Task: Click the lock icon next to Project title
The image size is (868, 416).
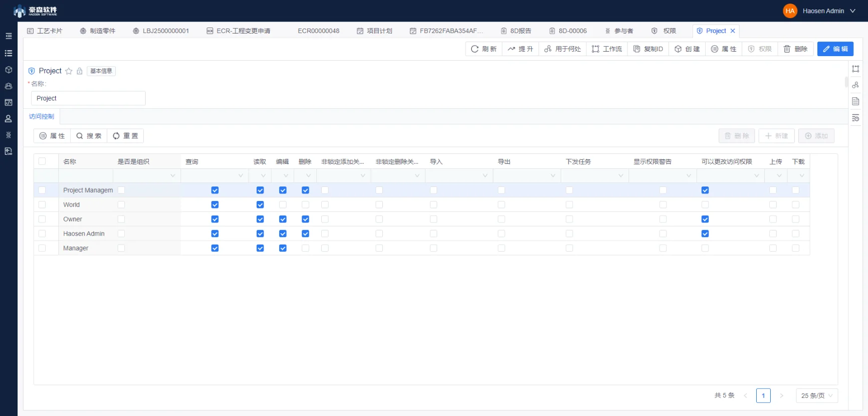Action: click(x=79, y=71)
